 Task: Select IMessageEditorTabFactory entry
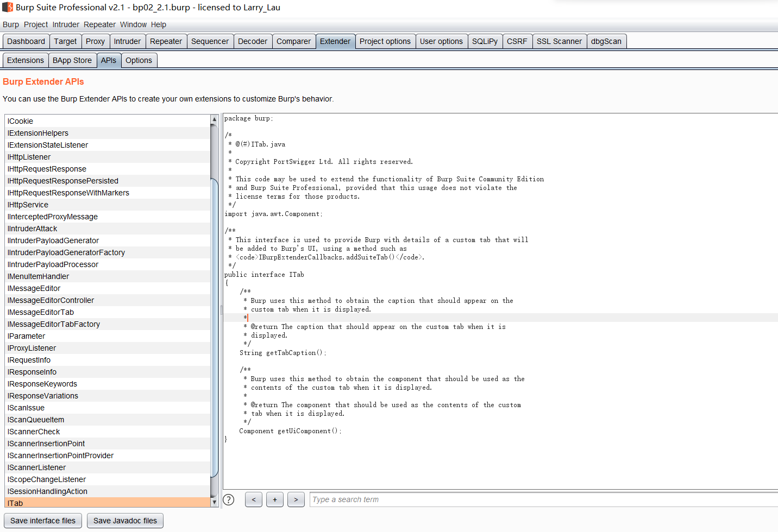coord(108,324)
